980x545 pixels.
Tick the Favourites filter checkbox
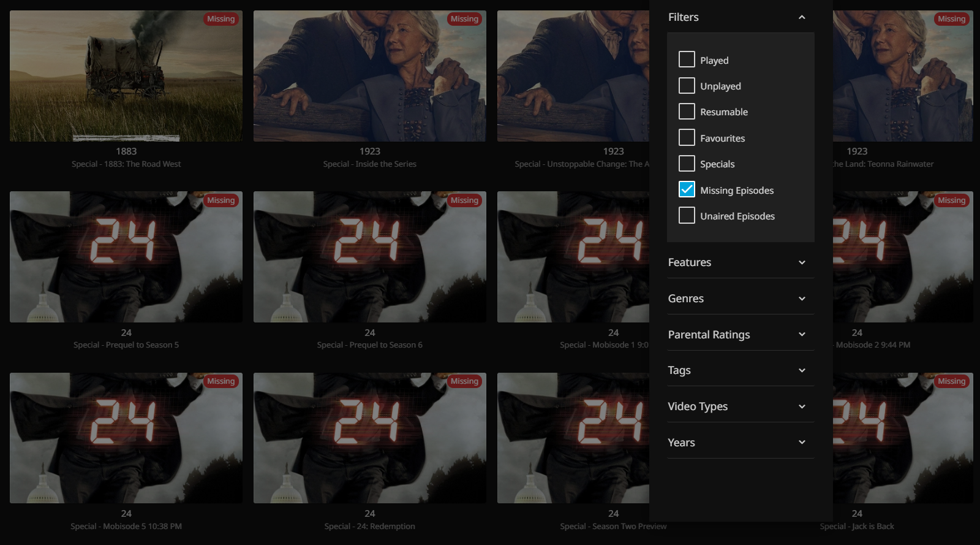687,138
